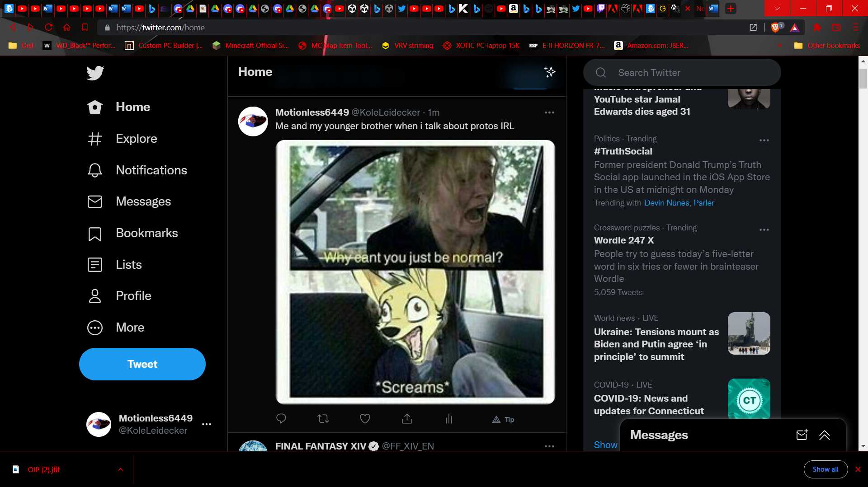This screenshot has height=487, width=868.
Task: Open Notifications in sidebar
Action: [x=137, y=170]
